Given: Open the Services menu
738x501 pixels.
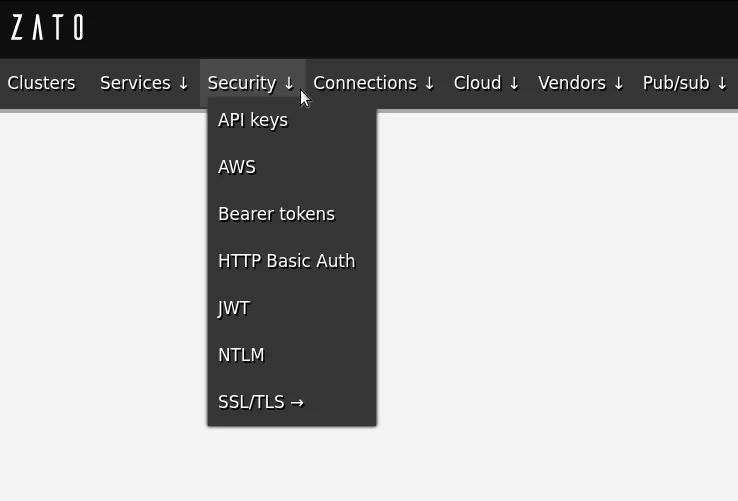Looking at the screenshot, I should (144, 83).
